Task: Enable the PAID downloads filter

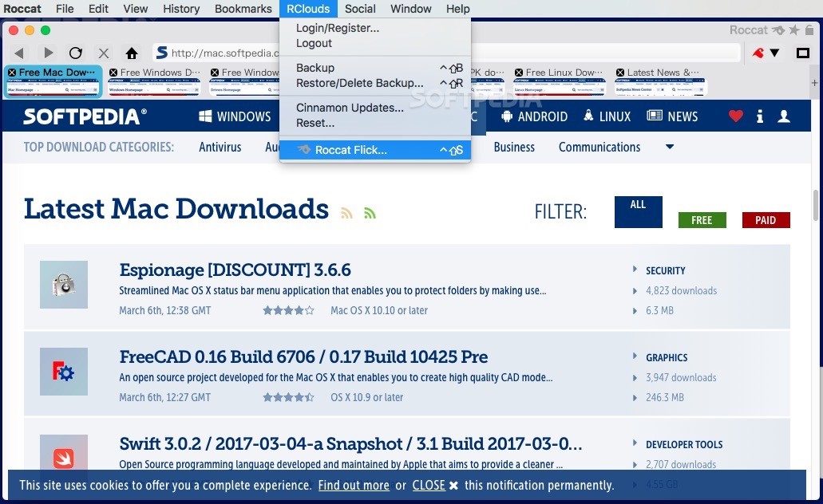Action: pyautogui.click(x=766, y=220)
